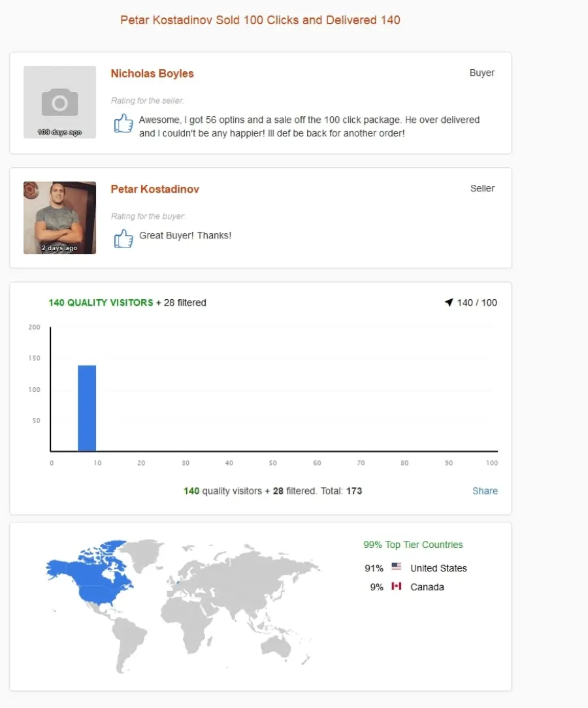This screenshot has width=588, height=708.
Task: Click the United States flag icon
Action: [396, 566]
